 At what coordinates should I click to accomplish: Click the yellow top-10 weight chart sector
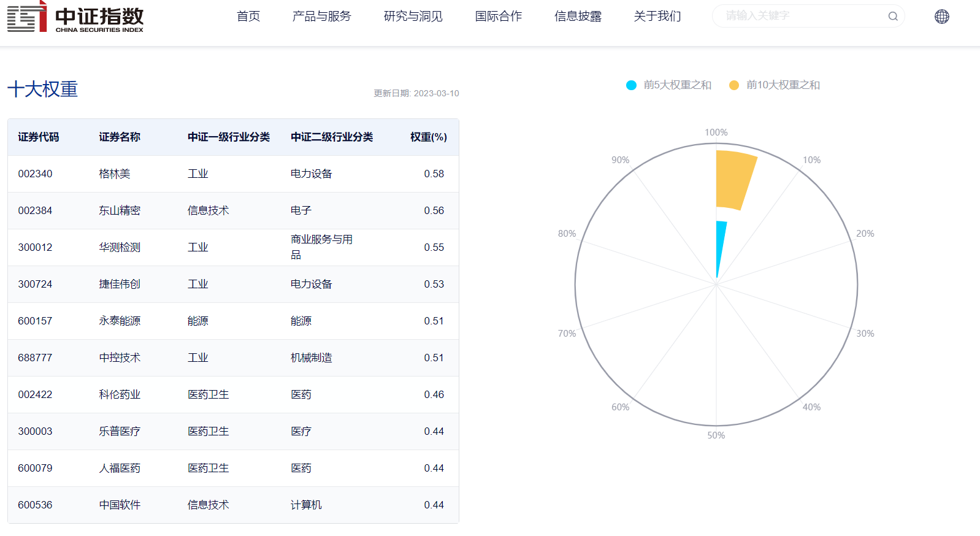[734, 180]
